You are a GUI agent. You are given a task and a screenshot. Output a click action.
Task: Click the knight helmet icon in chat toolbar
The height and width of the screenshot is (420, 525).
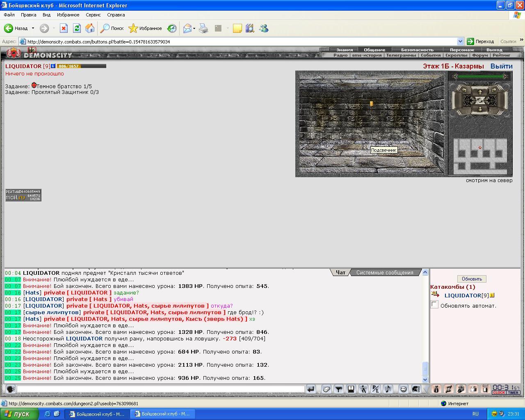pyautogui.click(x=416, y=389)
